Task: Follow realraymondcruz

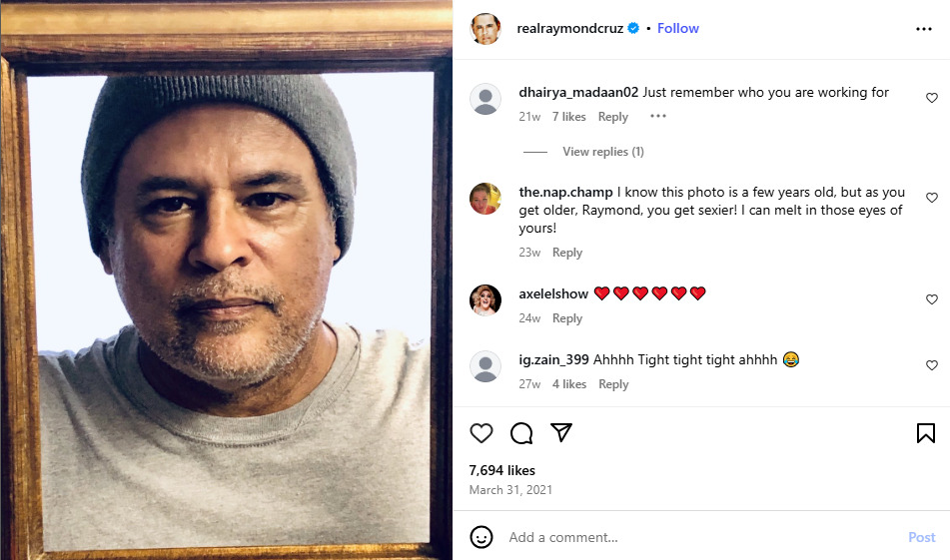Action: pyautogui.click(x=678, y=29)
